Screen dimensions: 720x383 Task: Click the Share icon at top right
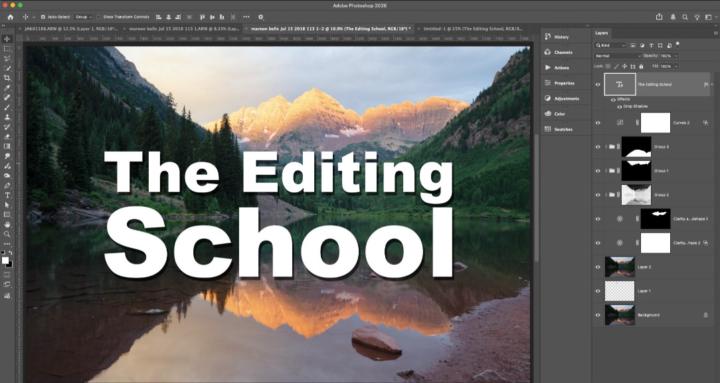coord(659,17)
